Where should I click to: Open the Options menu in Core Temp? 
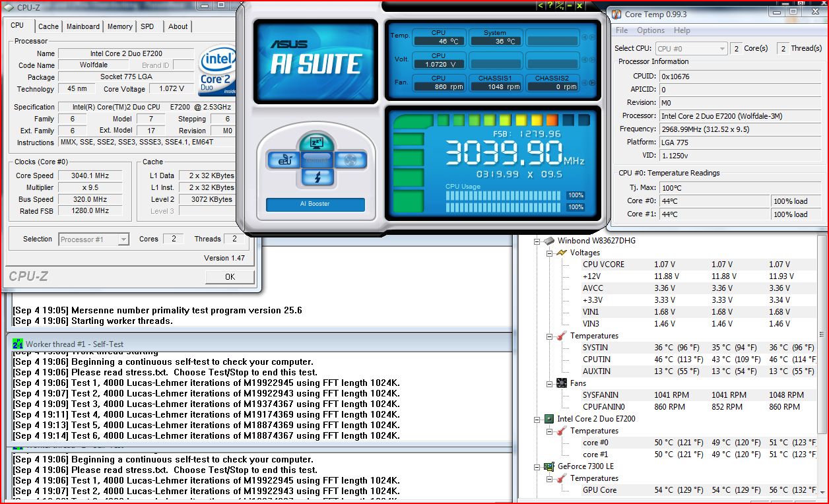pos(651,30)
